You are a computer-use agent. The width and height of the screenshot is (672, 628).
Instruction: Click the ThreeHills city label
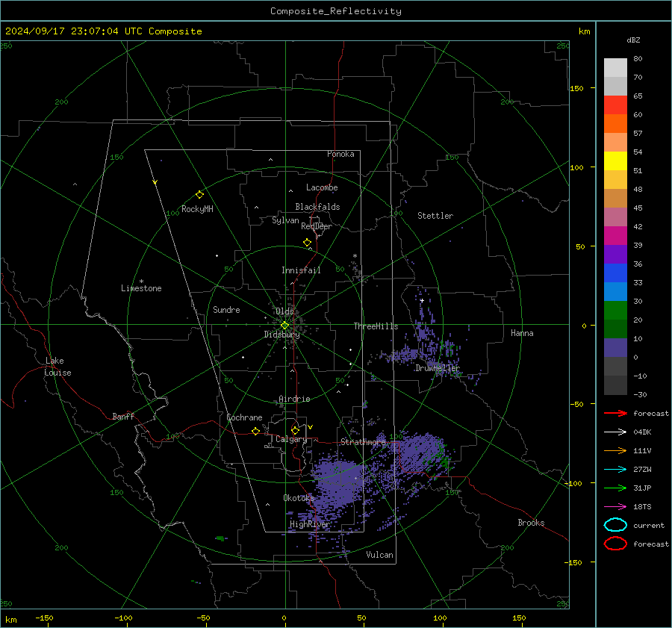[376, 326]
